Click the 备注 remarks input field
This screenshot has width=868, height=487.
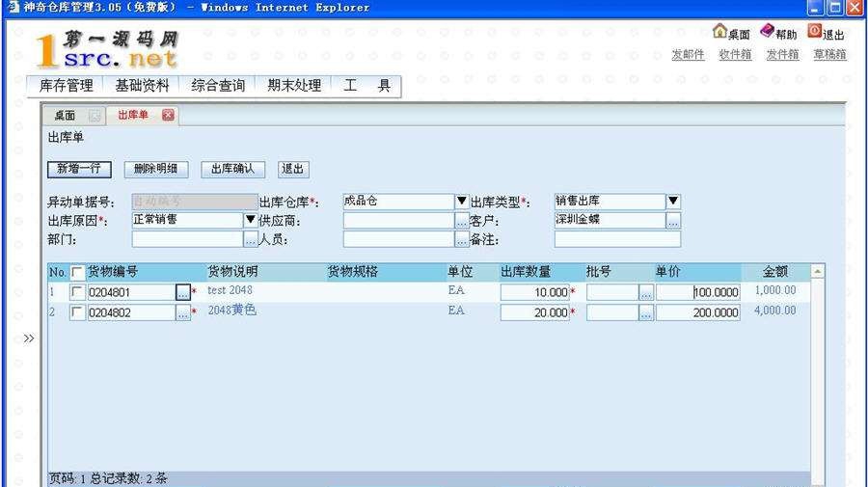point(617,239)
